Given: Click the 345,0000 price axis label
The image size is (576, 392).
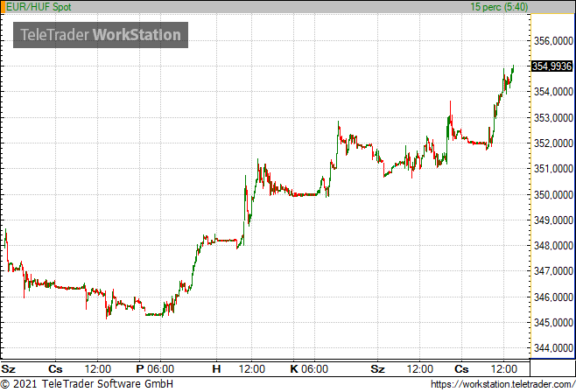Looking at the screenshot, I should tap(553, 323).
